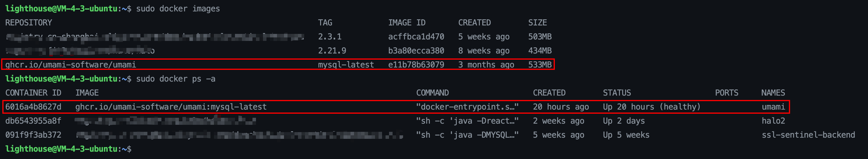Viewport: 868px width, 159px height.
Task: Click the IMAGE ID column header
Action: point(406,23)
